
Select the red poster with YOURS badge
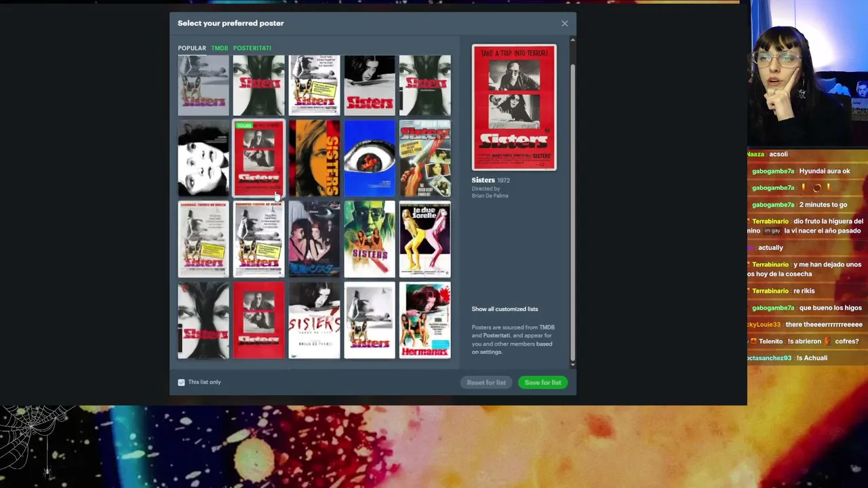tap(259, 159)
